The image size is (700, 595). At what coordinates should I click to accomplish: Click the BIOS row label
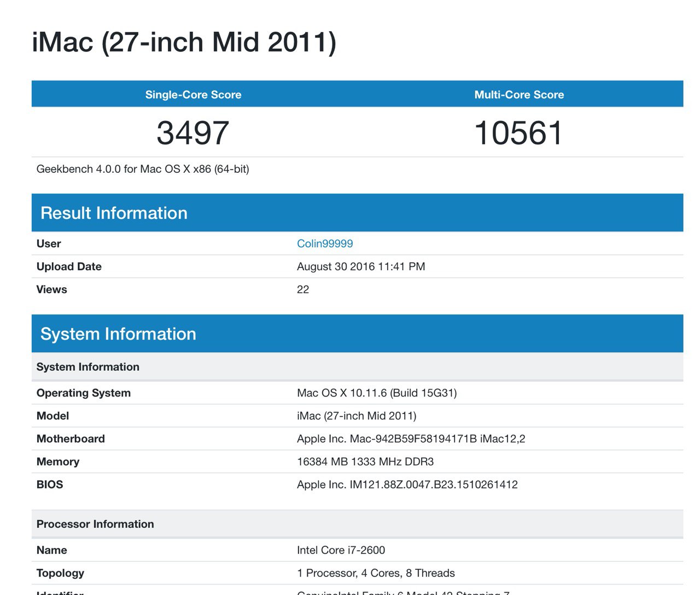(50, 485)
